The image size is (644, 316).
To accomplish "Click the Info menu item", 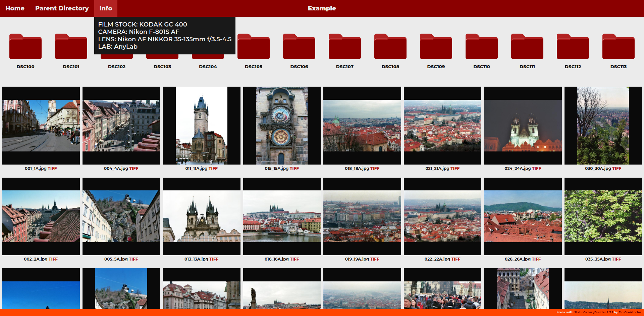I will pos(106,8).
